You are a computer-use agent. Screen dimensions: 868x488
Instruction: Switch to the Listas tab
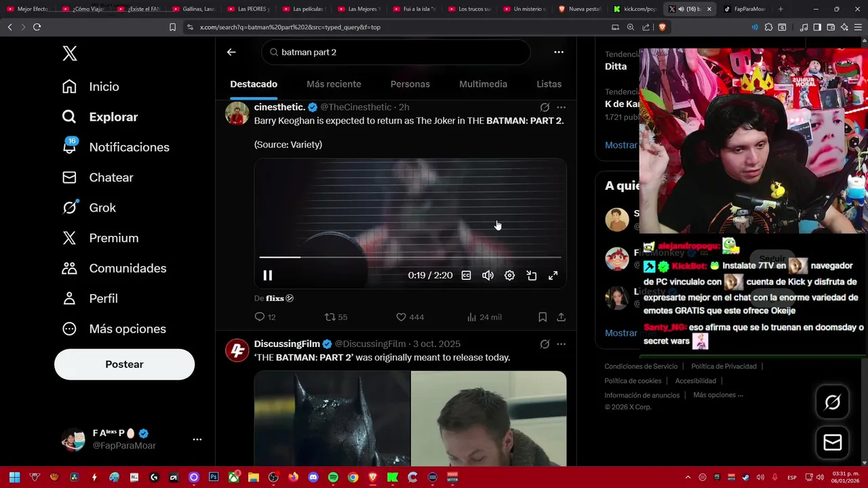[549, 84]
